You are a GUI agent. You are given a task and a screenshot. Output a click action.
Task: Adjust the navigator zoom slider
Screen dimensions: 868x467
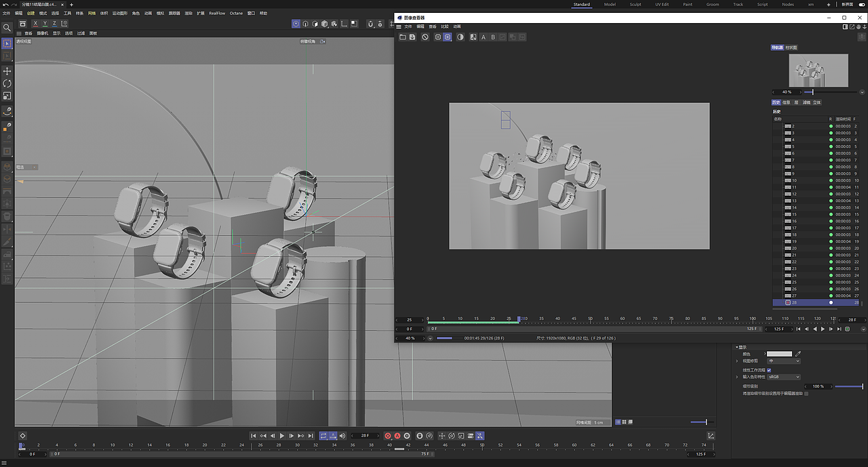tap(829, 92)
